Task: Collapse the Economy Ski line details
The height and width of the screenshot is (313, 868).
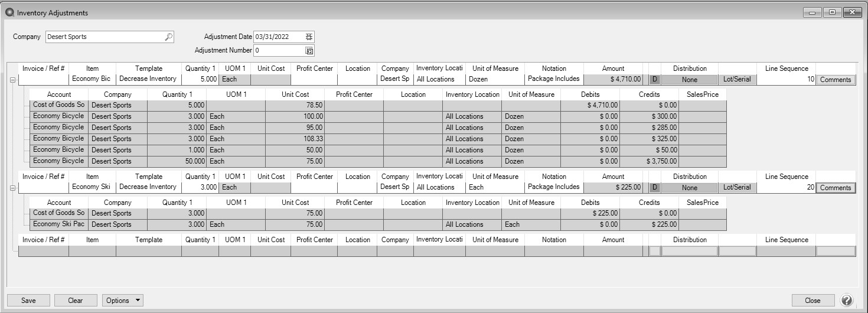Action: point(12,187)
